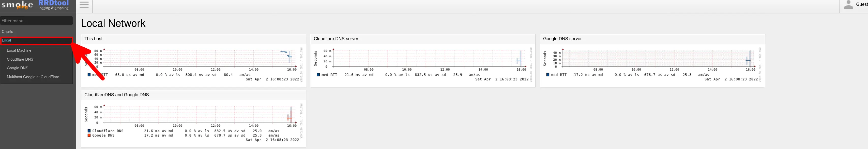Click the Cloudflare DNS legend label in multihost graph
Viewport: 868px width, 149px height.
pos(108,131)
